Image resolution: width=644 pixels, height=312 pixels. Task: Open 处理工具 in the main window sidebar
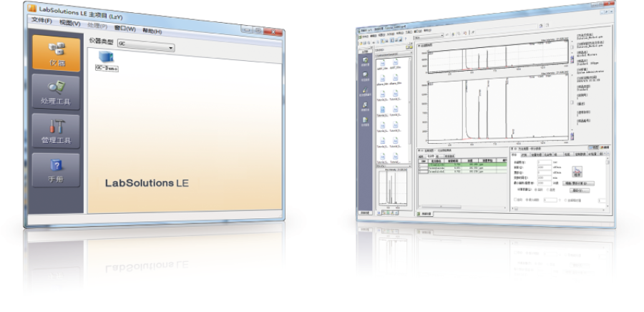pyautogui.click(x=56, y=92)
